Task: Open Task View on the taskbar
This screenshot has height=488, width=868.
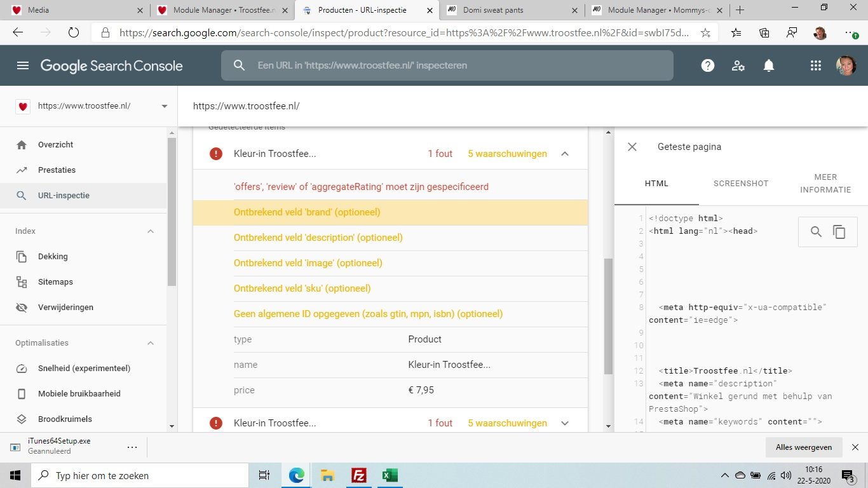Action: point(264,475)
